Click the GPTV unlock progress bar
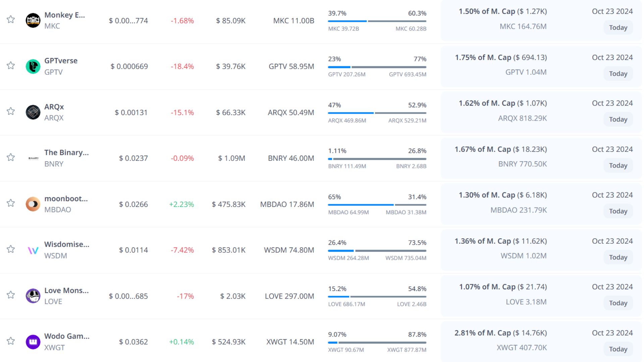This screenshot has height=362, width=644. click(x=377, y=67)
